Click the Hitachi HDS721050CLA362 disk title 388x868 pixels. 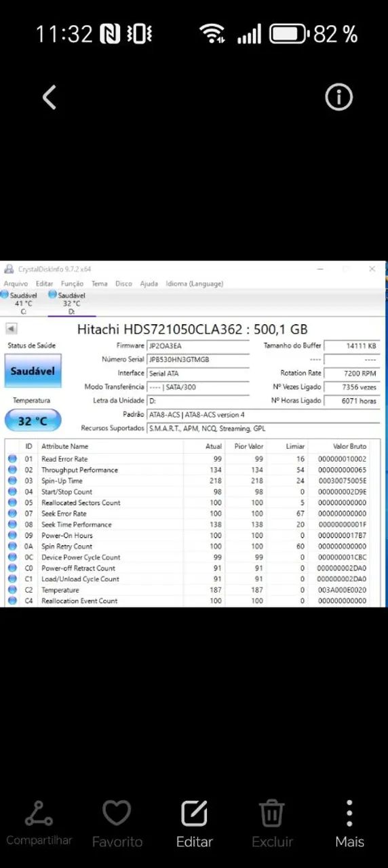tap(192, 329)
